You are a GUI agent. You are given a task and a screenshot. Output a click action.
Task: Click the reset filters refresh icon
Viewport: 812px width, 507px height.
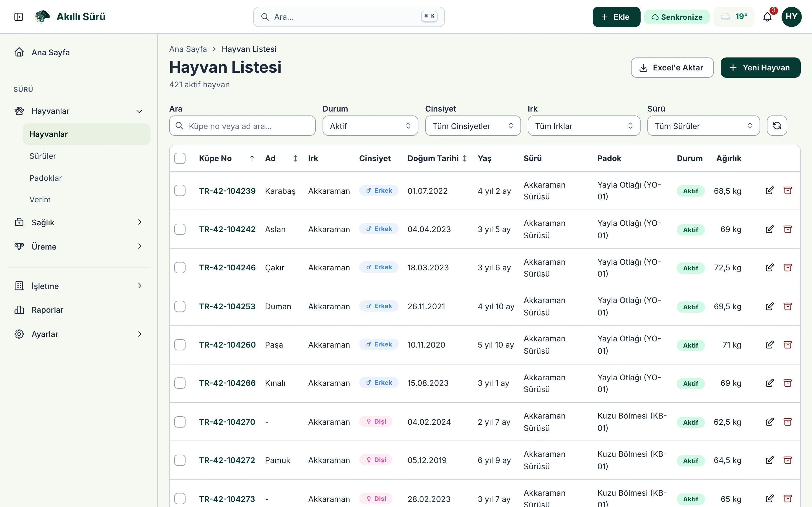[777, 126]
